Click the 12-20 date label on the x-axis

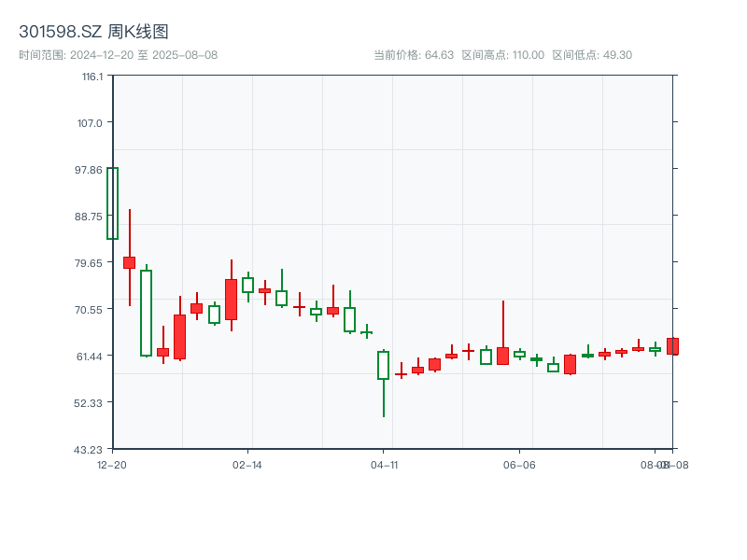coord(112,464)
